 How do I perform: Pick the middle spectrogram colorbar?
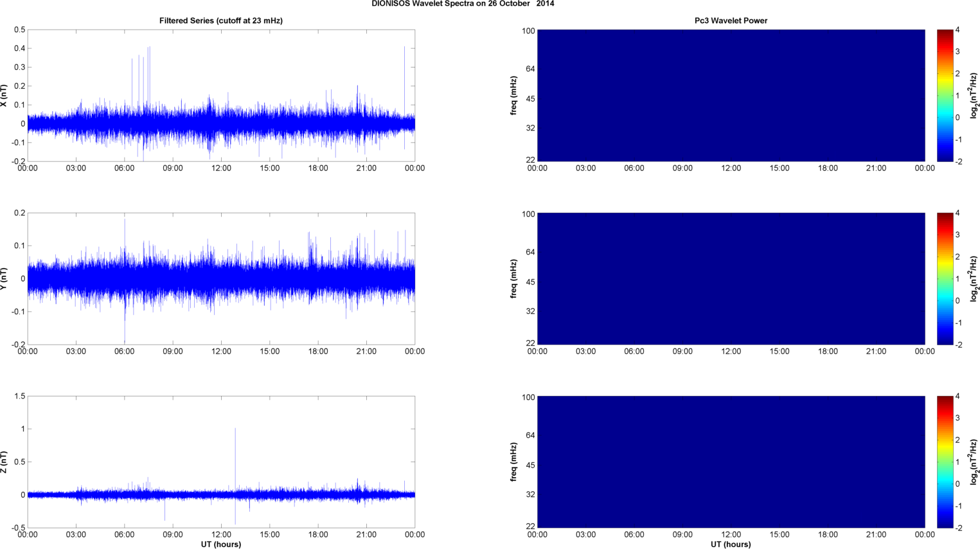click(x=945, y=278)
